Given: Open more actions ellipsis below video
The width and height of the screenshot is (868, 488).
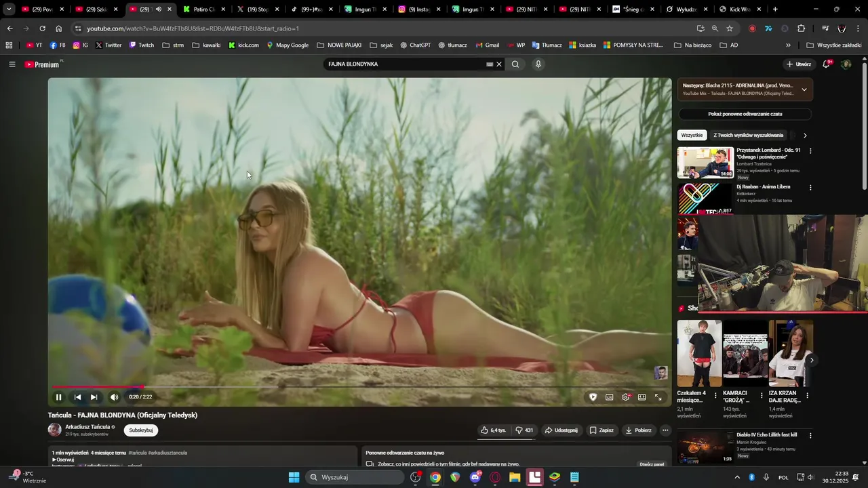Looking at the screenshot, I should (x=665, y=430).
